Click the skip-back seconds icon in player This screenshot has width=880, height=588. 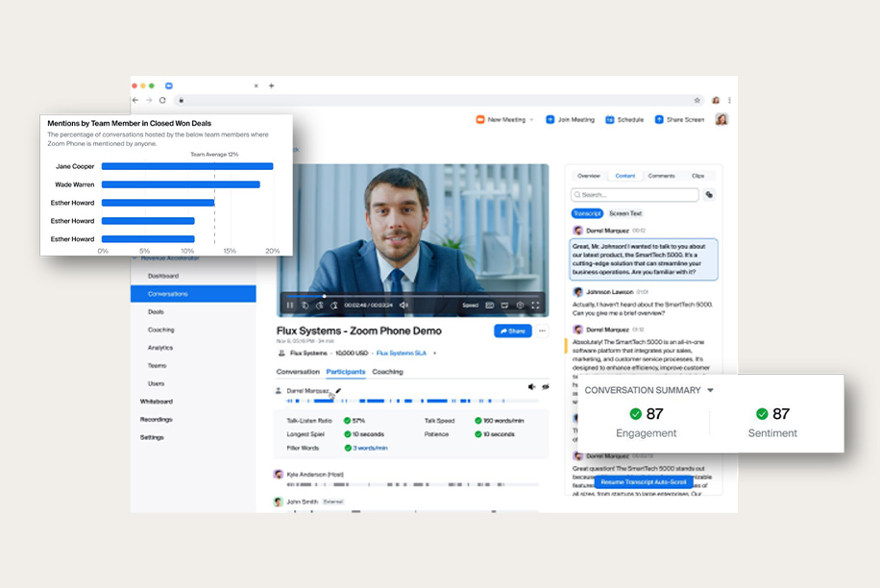319,306
